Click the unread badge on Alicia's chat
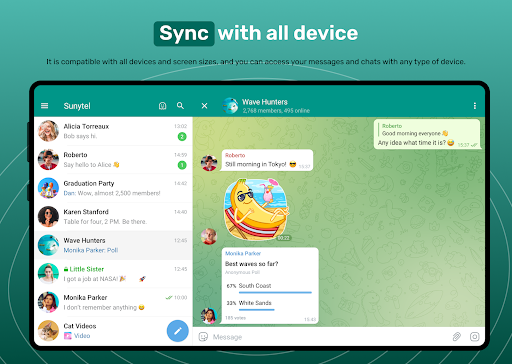Viewport: 512px width, 364px height. pyautogui.click(x=182, y=137)
